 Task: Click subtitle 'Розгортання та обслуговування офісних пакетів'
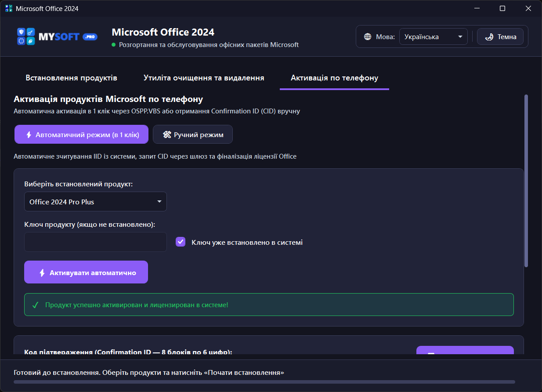[x=209, y=45]
